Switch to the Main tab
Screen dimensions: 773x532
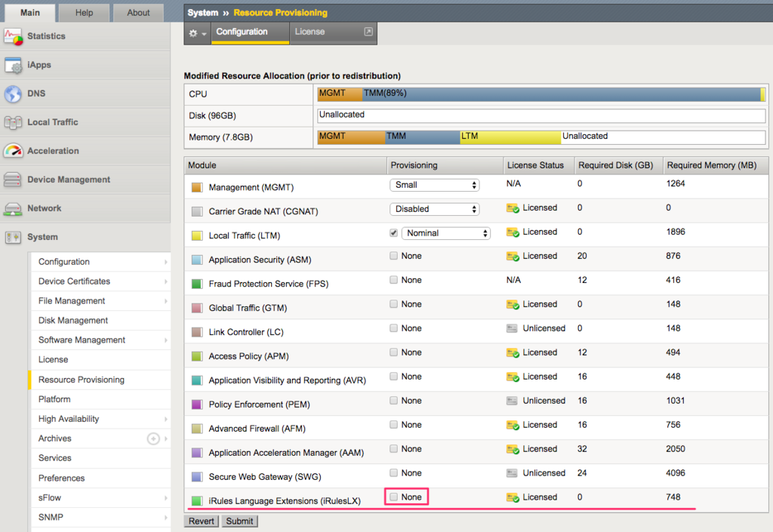pos(30,12)
